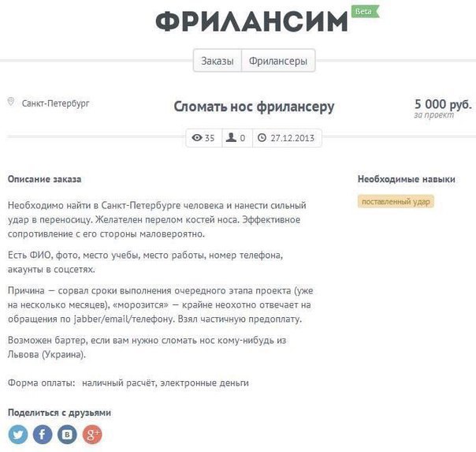Click the Санкт-Петербург location text
The image size is (476, 452).
tap(55, 103)
